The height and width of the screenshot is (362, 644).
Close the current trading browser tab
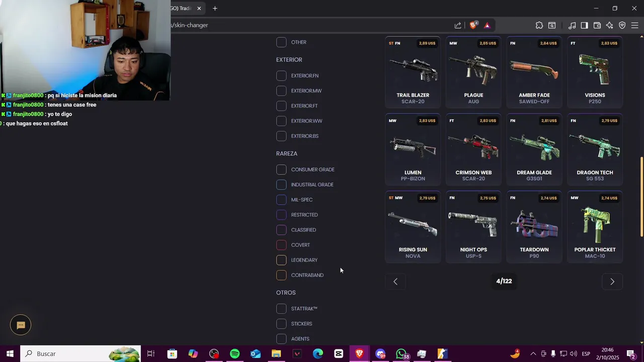click(x=199, y=8)
